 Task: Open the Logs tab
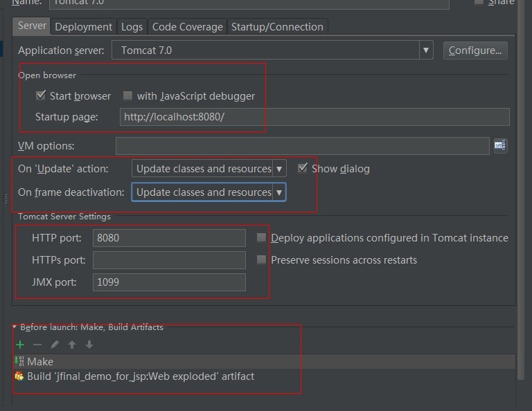132,27
